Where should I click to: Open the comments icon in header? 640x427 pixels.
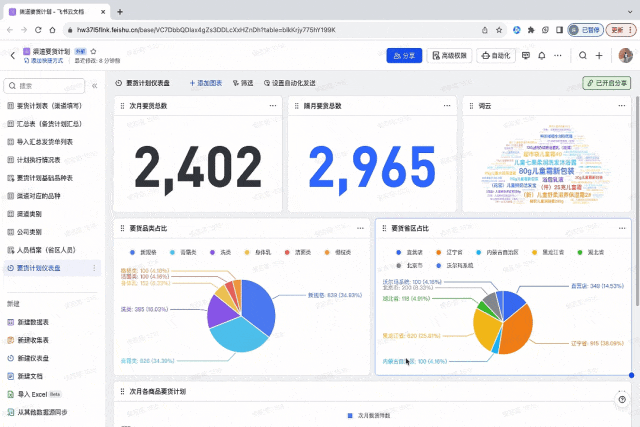[x=526, y=56]
